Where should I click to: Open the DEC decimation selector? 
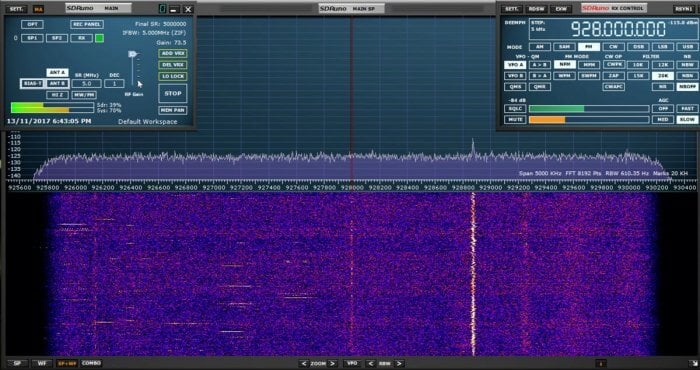point(114,83)
